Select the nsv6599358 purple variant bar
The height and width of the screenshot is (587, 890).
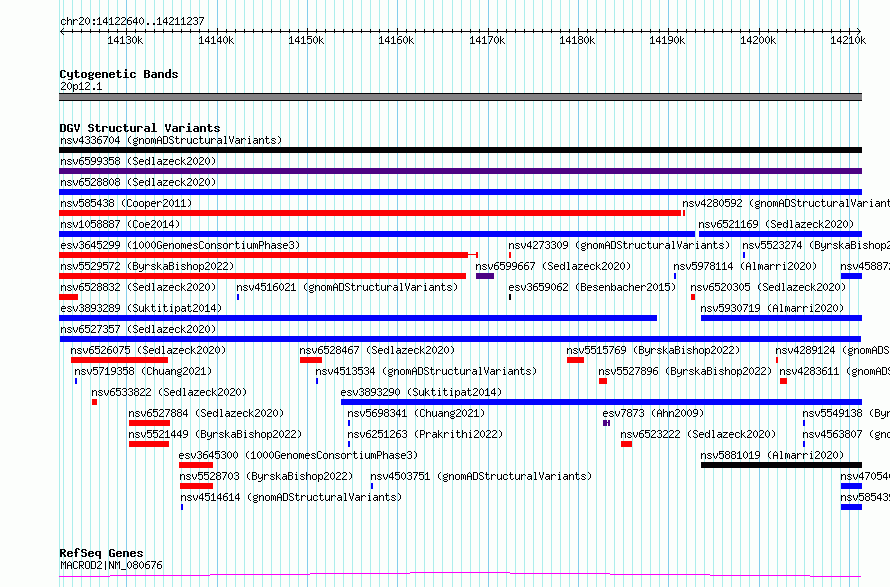(460, 171)
